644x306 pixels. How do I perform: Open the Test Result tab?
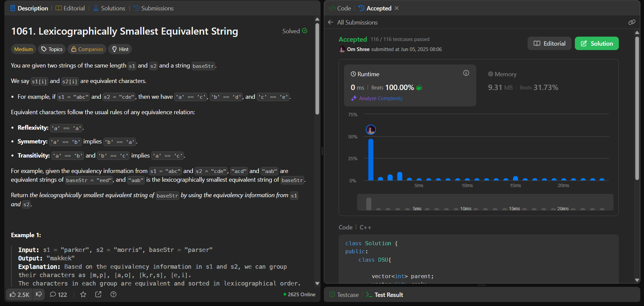(x=385, y=295)
